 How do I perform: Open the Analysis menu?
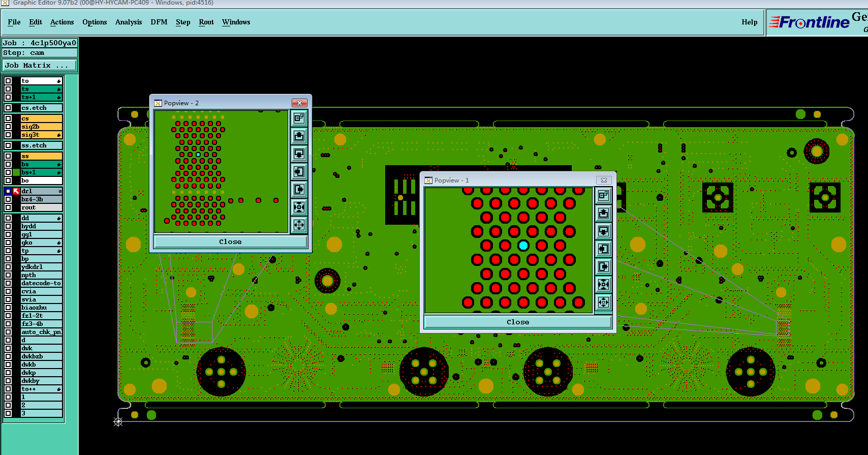click(129, 22)
